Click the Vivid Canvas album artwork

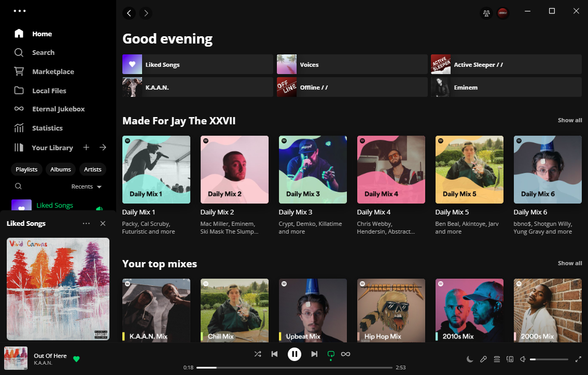pyautogui.click(x=58, y=289)
